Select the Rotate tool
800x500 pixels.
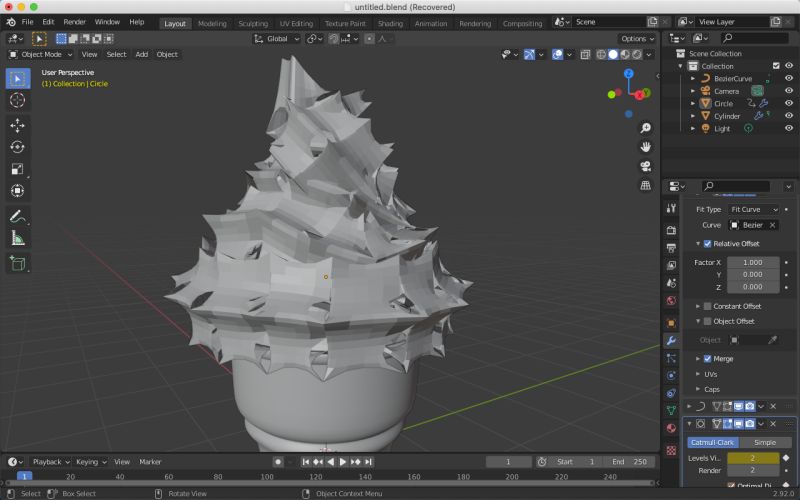click(x=17, y=147)
